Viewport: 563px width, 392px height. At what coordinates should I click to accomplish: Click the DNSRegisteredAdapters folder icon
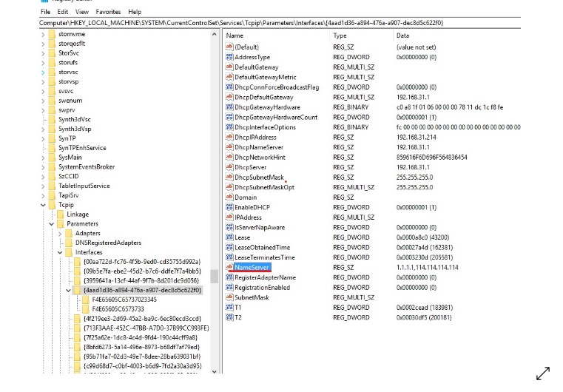click(x=69, y=243)
